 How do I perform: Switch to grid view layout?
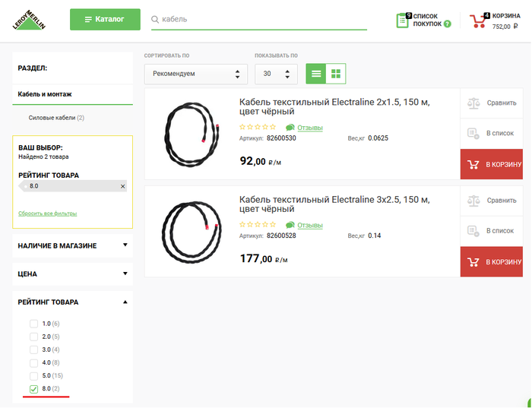pyautogui.click(x=336, y=74)
